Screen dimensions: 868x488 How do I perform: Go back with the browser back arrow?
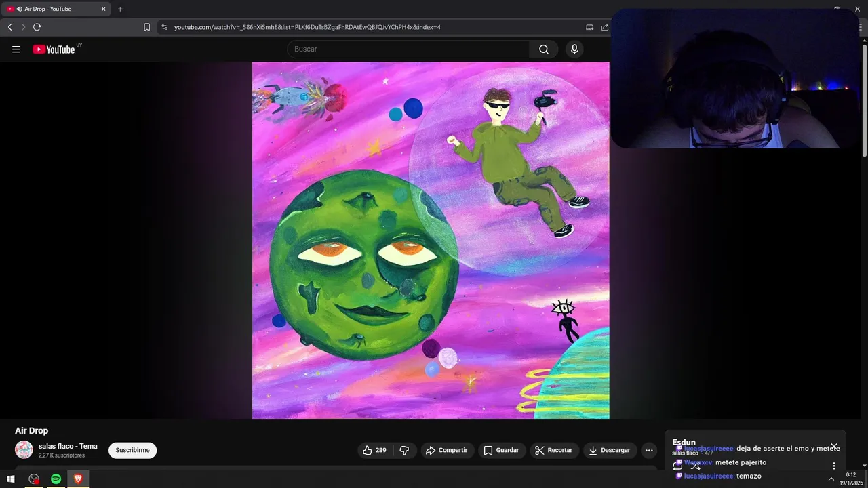[x=9, y=27]
